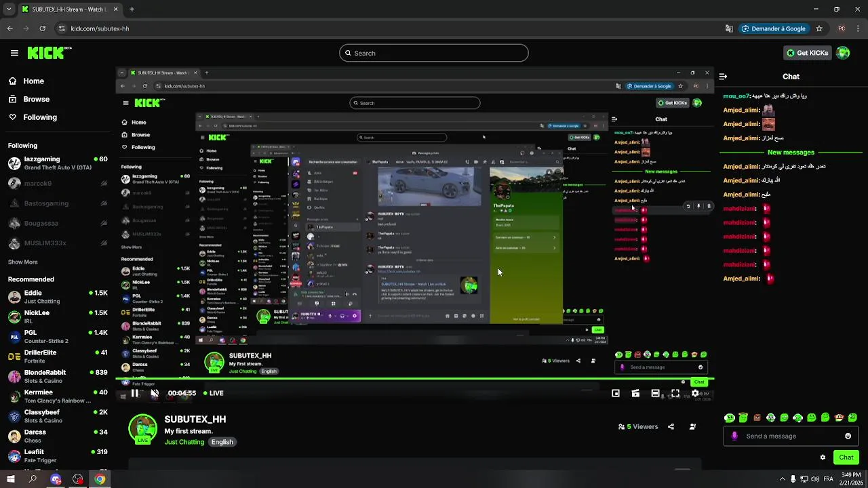Open Kermiee recommended channel
This screenshot has height=488, width=868.
point(58,396)
